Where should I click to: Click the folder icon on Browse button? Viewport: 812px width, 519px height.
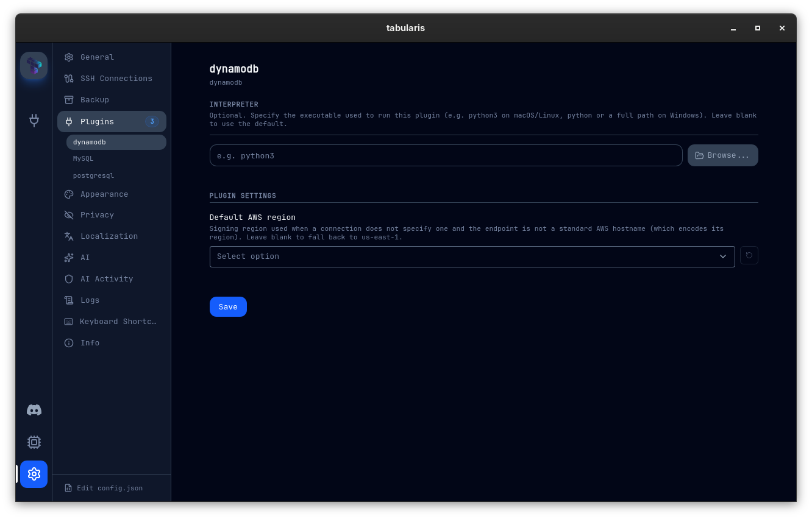(x=699, y=156)
